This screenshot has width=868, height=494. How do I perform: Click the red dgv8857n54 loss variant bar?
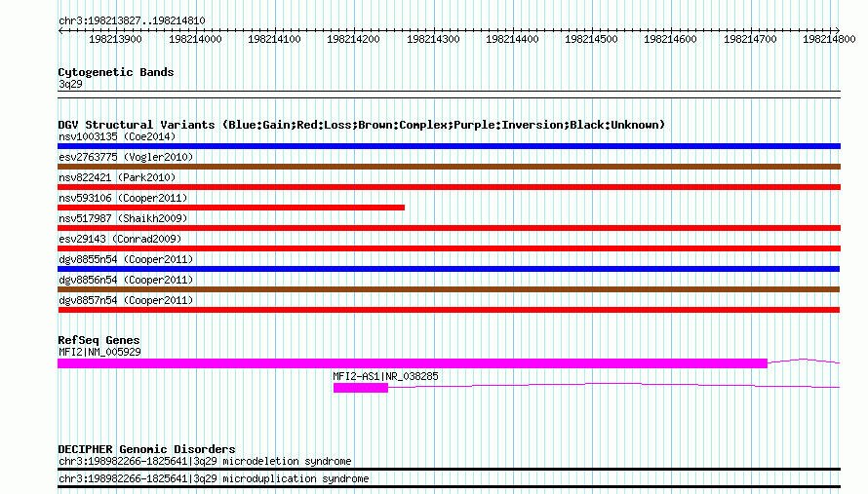(x=449, y=310)
